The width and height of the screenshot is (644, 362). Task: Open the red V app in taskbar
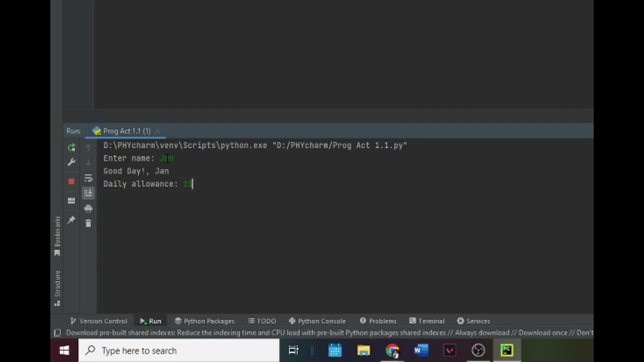pyautogui.click(x=449, y=350)
